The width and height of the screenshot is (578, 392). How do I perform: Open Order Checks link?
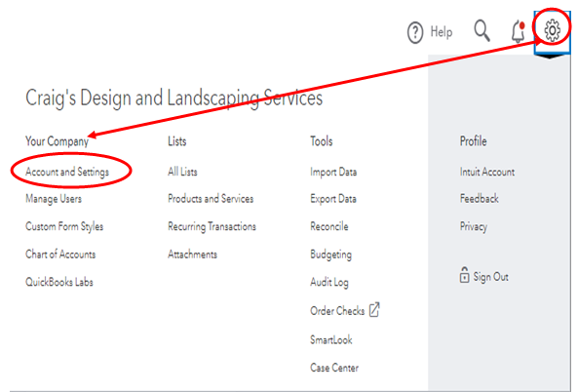337,311
